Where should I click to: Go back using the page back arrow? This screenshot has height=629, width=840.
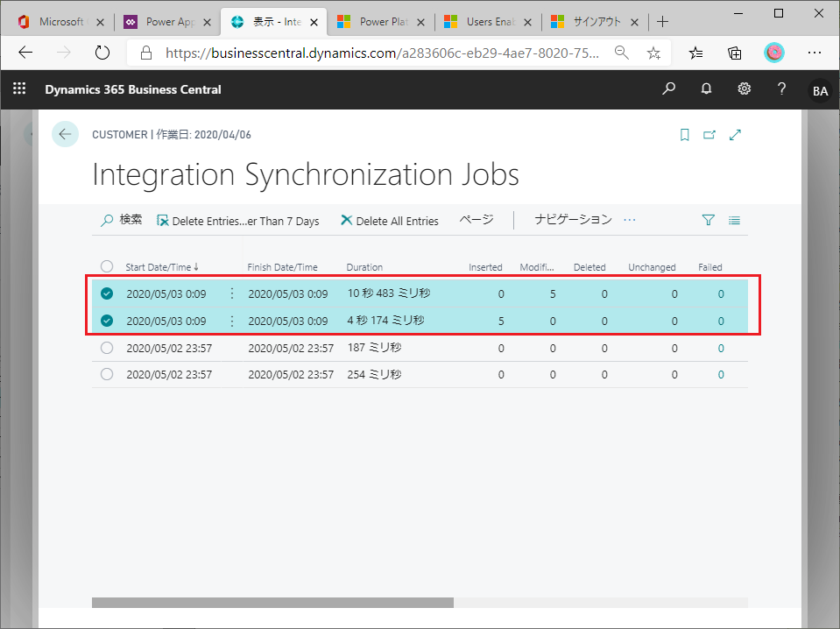pos(66,134)
